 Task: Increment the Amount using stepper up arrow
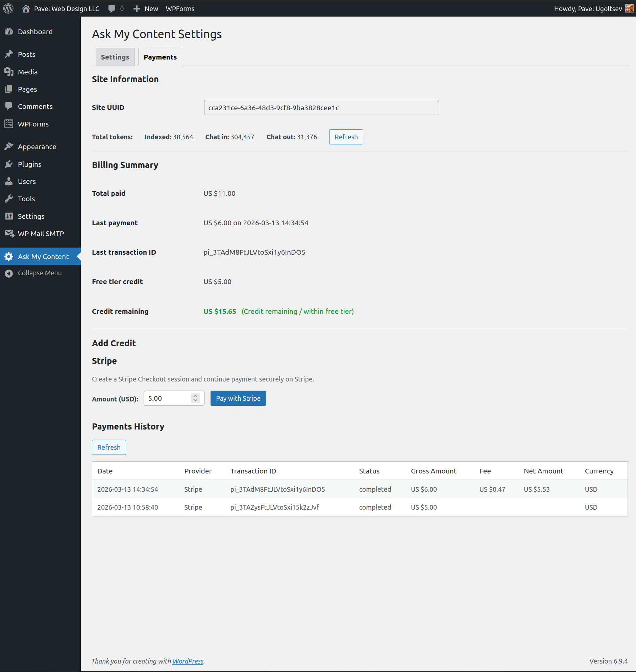coord(196,396)
